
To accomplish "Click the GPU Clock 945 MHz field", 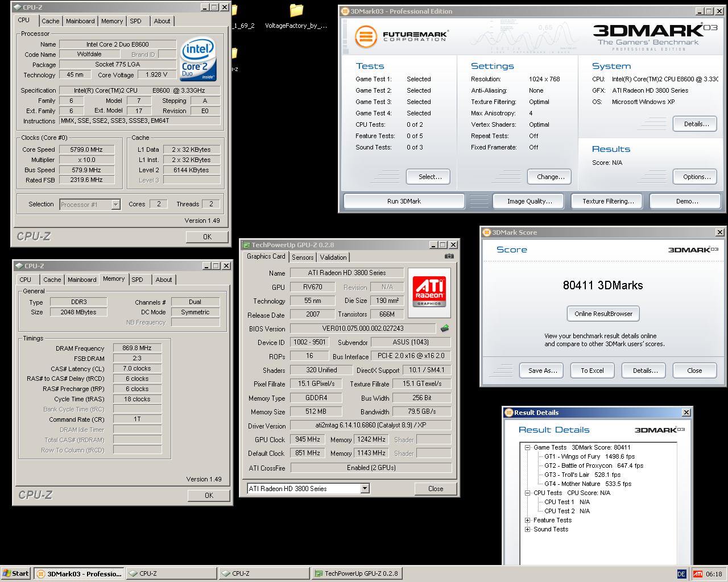I will (x=308, y=439).
